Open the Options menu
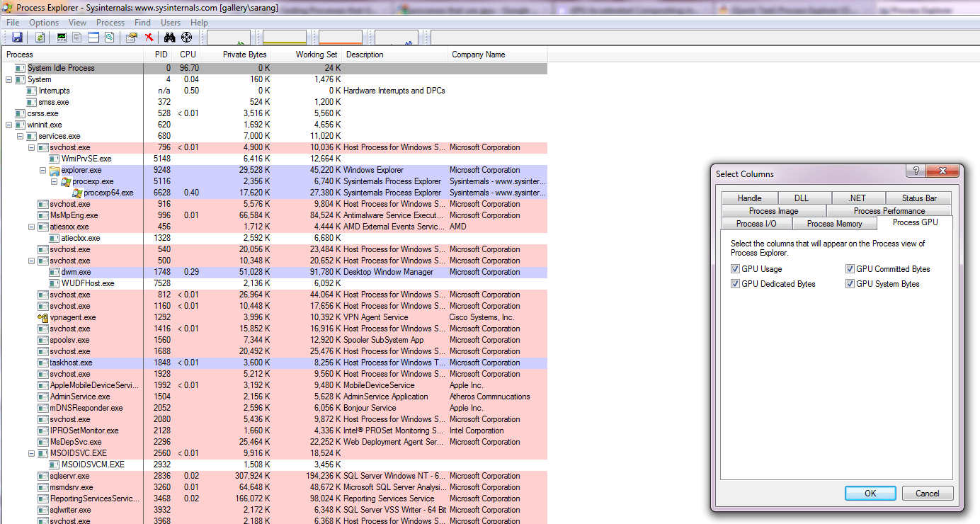The height and width of the screenshot is (524, 980). coord(44,23)
